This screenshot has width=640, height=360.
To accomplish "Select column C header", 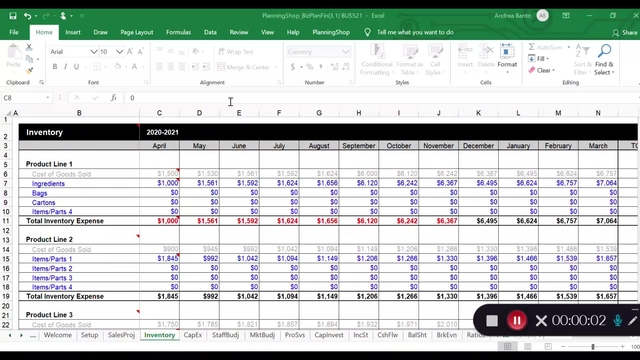I will coord(159,113).
